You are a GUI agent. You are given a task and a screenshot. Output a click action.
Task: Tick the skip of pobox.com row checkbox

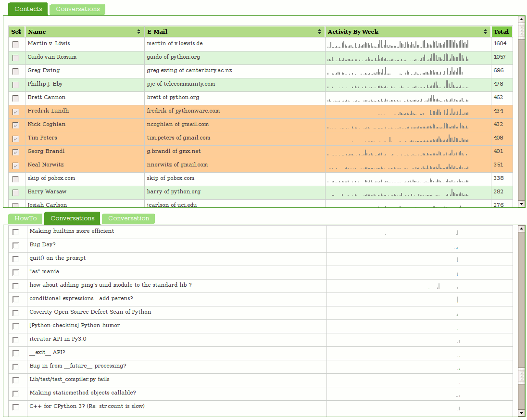(15, 179)
